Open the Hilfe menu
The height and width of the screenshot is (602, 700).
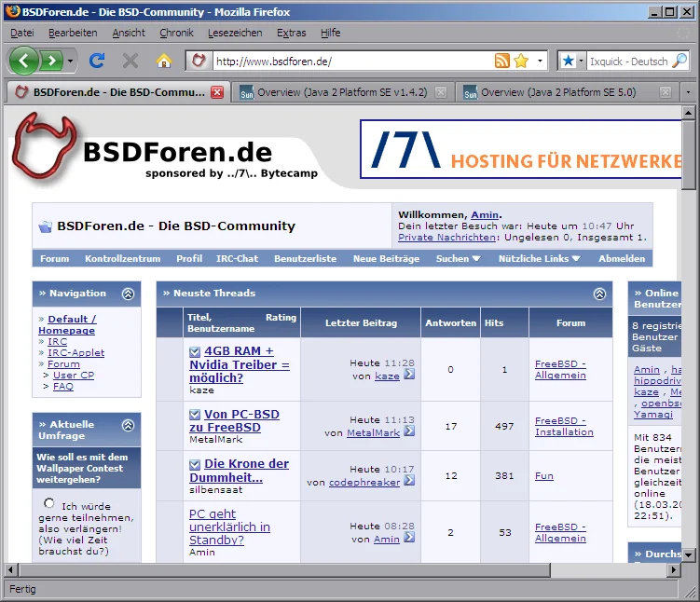[330, 33]
